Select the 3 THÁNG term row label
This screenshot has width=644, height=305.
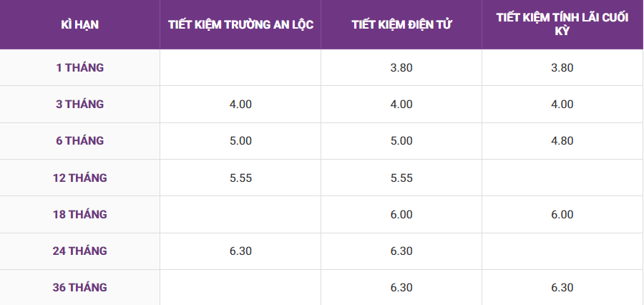(x=80, y=105)
